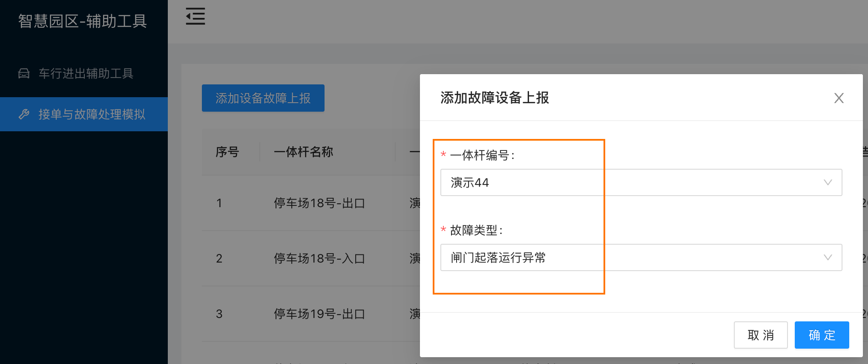The image size is (868, 364).
Task: Click the 智慧园区-辅助工具 title logo
Action: (x=83, y=21)
